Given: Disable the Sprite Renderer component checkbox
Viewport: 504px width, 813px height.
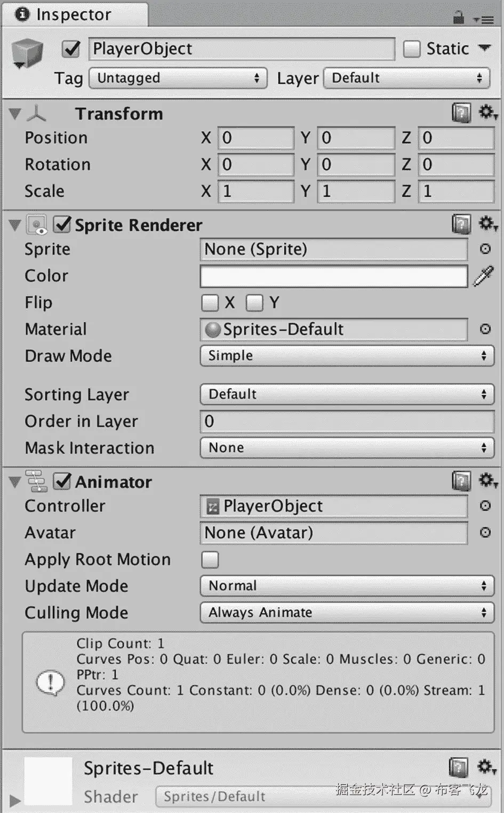Looking at the screenshot, I should (x=62, y=225).
